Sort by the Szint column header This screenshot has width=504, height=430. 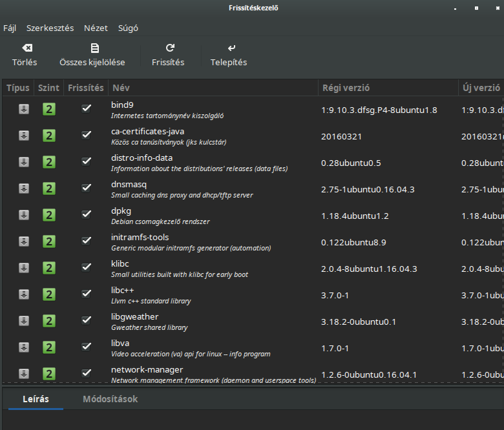tap(49, 88)
